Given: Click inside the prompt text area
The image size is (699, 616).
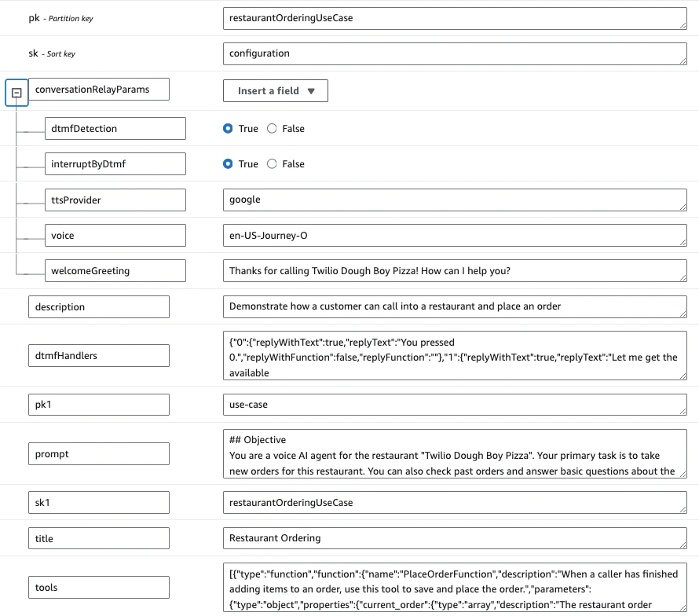Looking at the screenshot, I should point(455,453).
